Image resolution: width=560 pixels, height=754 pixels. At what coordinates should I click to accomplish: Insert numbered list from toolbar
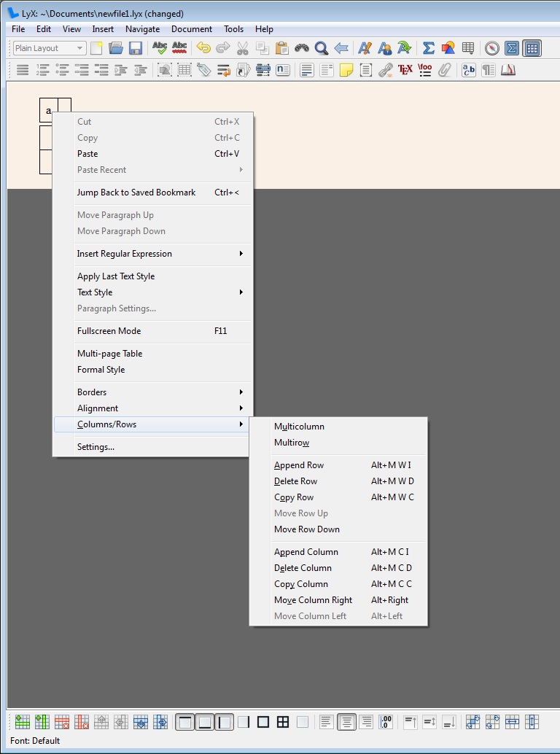pyautogui.click(x=42, y=70)
